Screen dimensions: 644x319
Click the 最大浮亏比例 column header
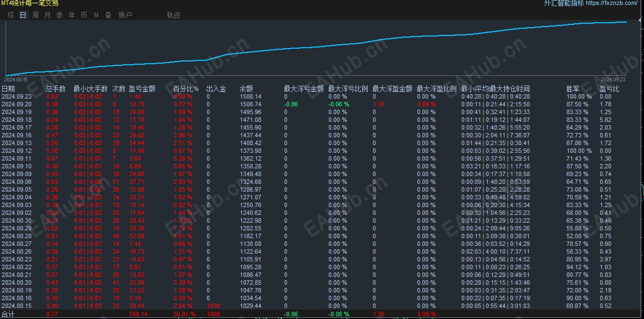348,89
